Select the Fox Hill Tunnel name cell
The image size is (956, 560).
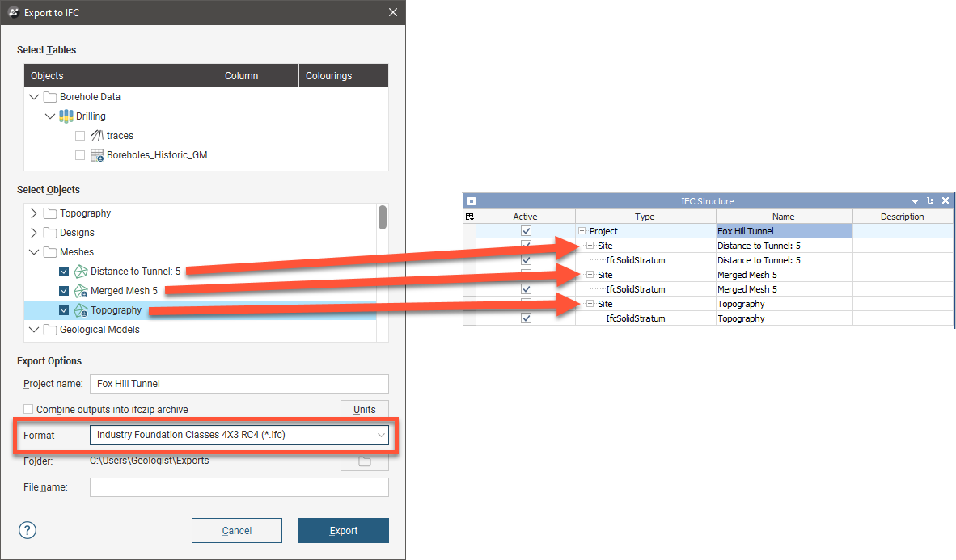point(784,231)
